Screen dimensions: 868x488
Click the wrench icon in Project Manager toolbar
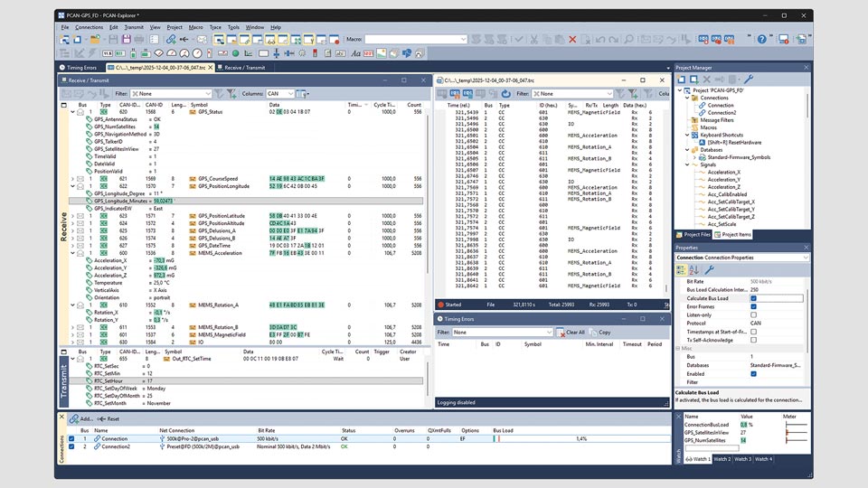[748, 80]
